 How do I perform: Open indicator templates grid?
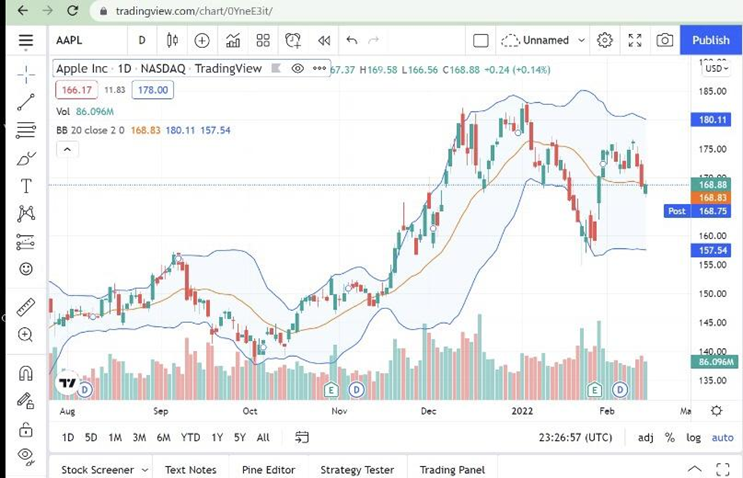click(x=263, y=40)
